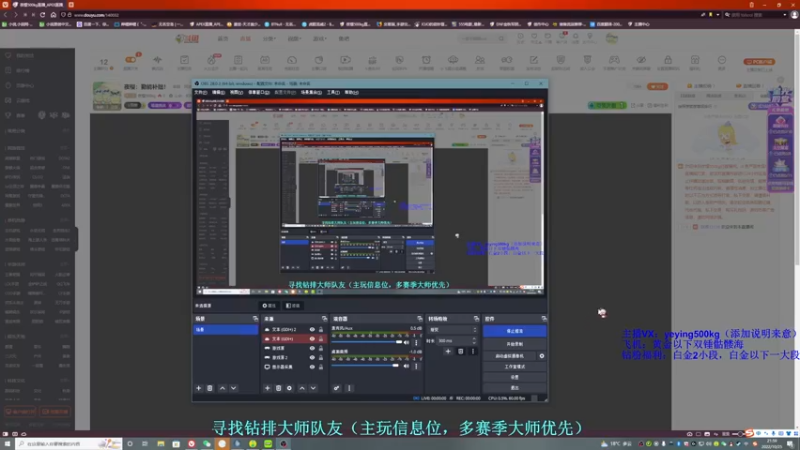Toggle lock on selected 文本 (GDI+) source

click(321, 339)
